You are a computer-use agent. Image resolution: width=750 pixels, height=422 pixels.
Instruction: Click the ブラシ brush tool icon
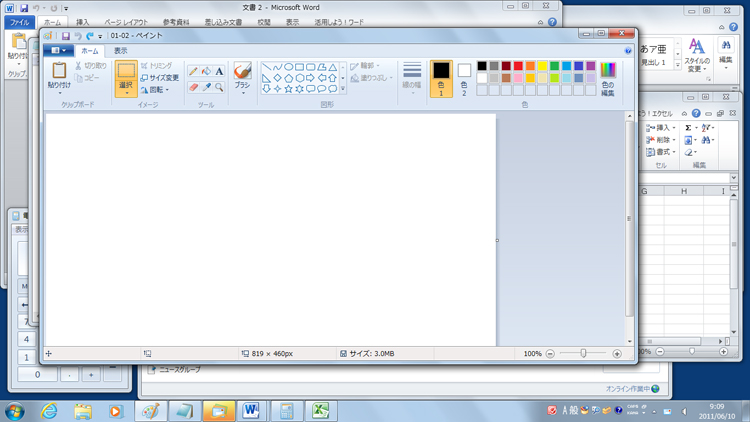click(x=243, y=71)
